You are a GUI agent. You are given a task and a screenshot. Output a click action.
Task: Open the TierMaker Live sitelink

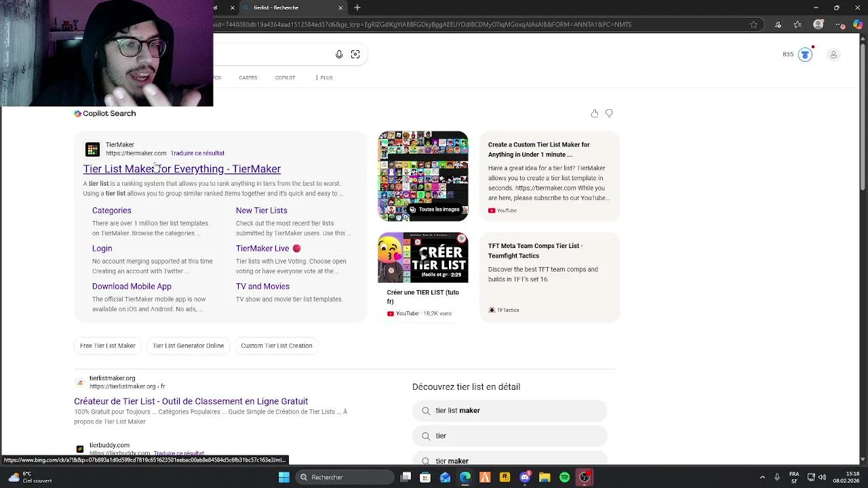[x=268, y=249]
